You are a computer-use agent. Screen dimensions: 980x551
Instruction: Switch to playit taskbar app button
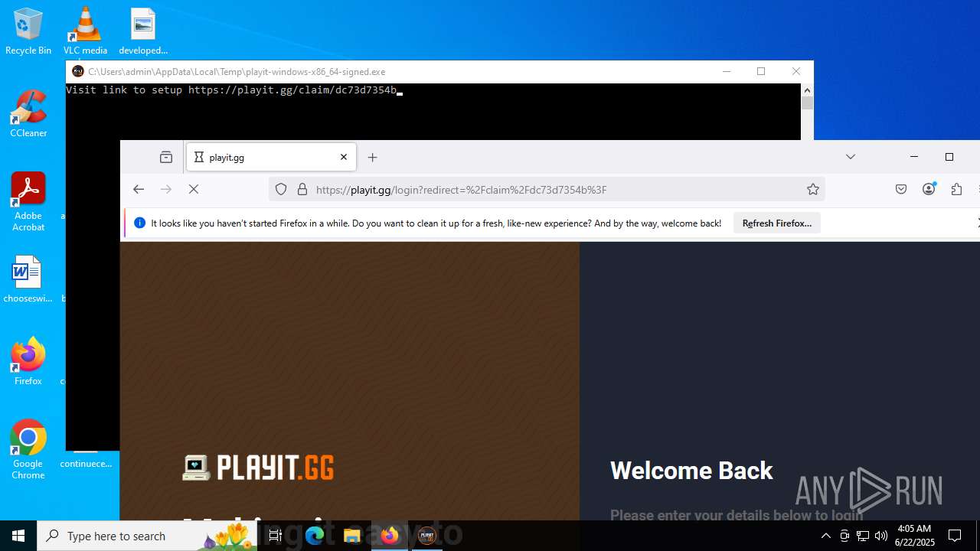coord(427,536)
